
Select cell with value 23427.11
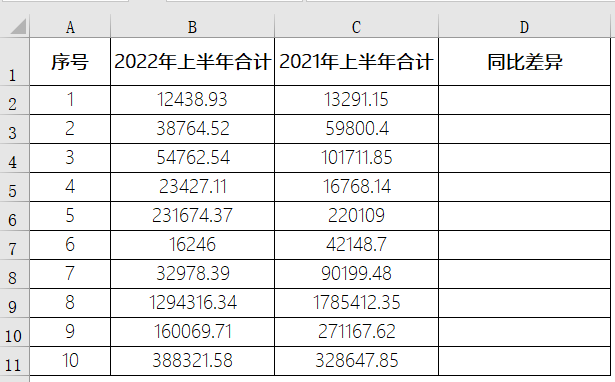coord(192,187)
